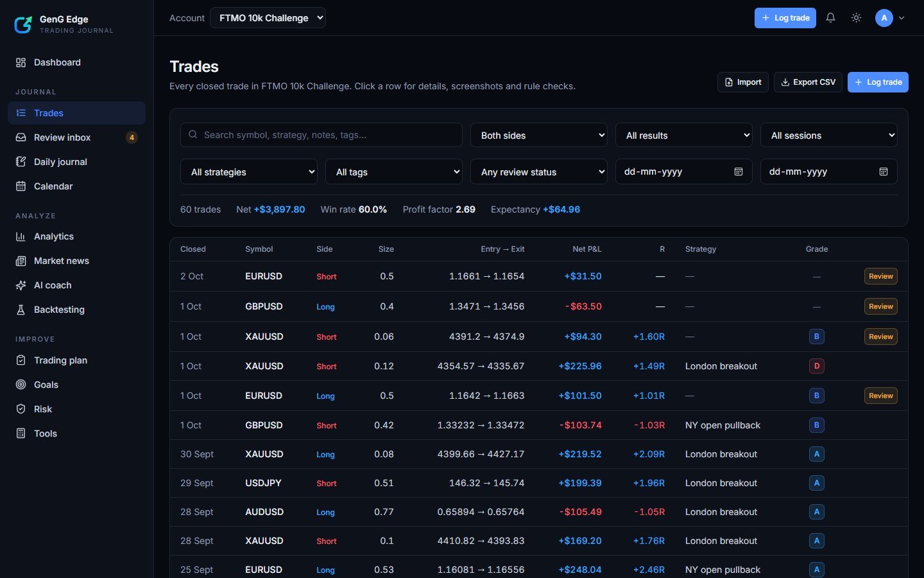Click the Closed column header
The height and width of the screenshot is (578, 924).
pyautogui.click(x=193, y=249)
